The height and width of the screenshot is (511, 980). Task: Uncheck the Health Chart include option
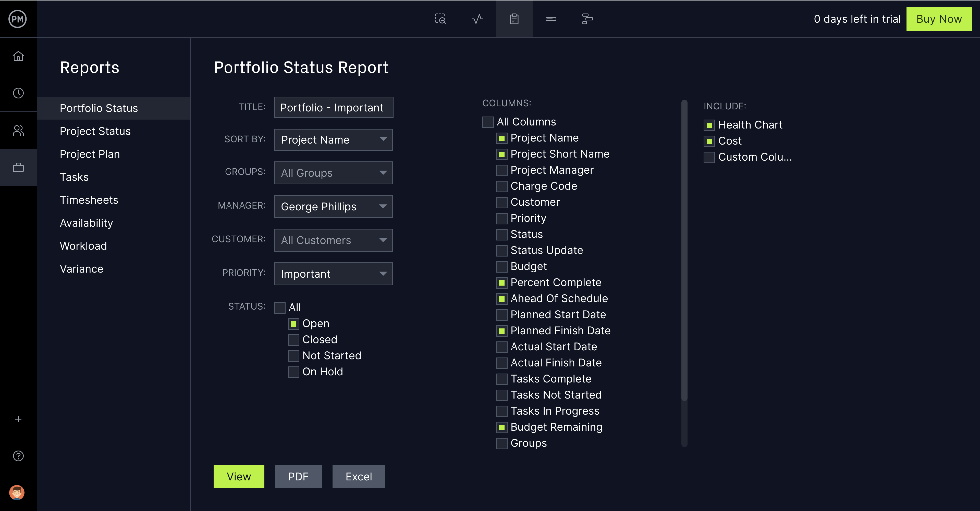(709, 125)
